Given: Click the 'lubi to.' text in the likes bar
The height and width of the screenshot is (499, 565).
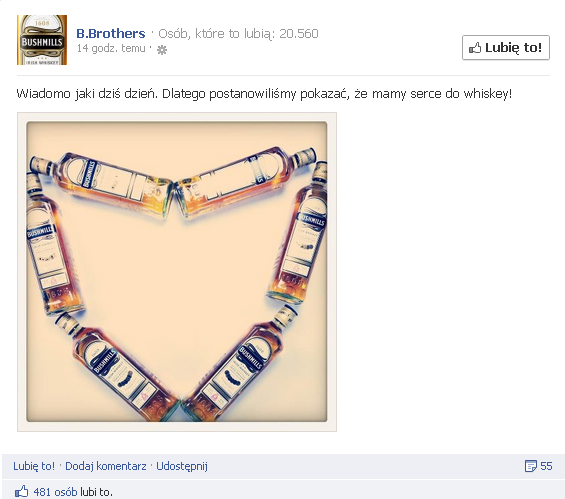Looking at the screenshot, I should 96,492.
